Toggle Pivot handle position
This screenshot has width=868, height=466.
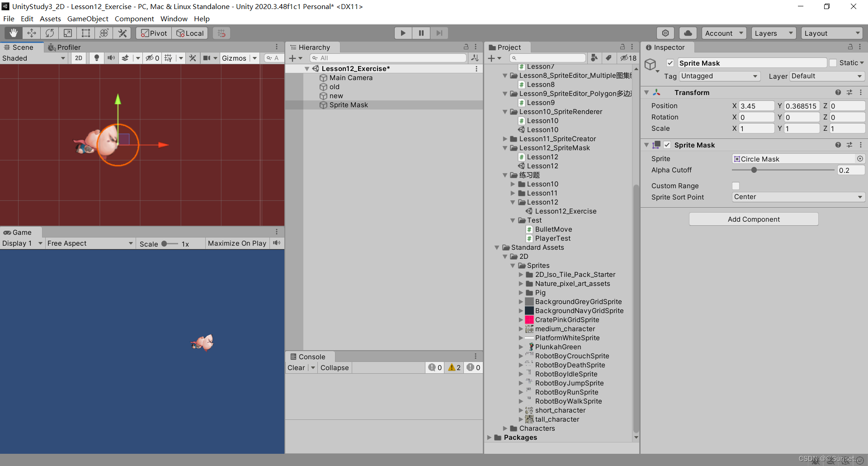coord(154,33)
